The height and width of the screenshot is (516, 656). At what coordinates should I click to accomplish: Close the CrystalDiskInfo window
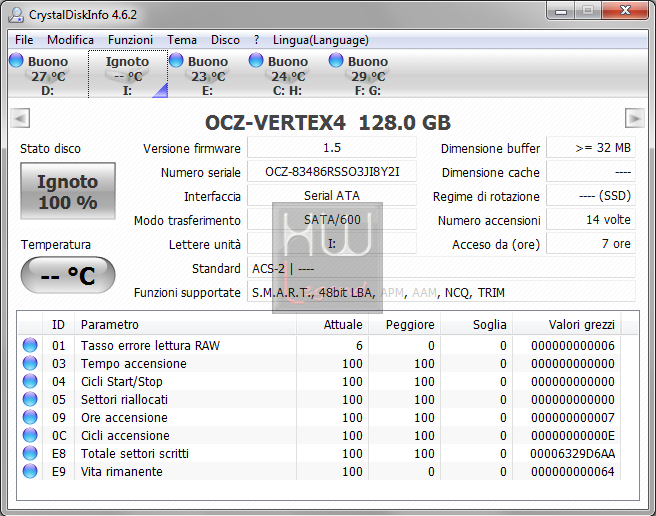point(625,11)
